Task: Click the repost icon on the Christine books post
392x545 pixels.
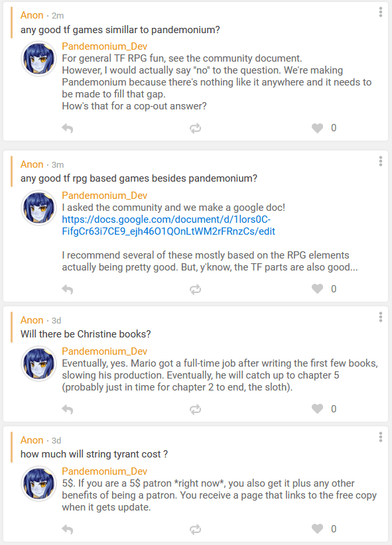Action: pos(194,408)
